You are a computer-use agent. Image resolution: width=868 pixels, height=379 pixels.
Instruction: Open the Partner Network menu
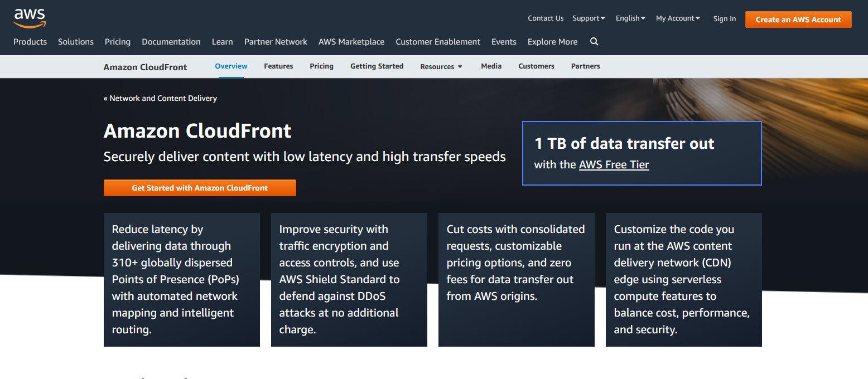click(276, 42)
